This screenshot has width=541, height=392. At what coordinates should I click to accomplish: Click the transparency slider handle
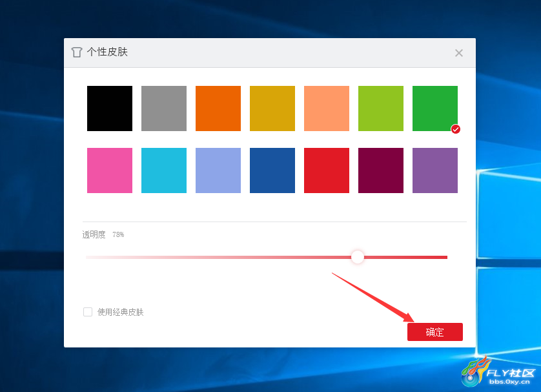(x=358, y=257)
